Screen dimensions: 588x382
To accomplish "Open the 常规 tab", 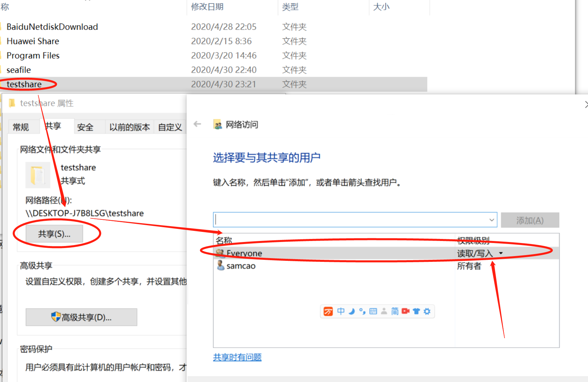I will coord(21,127).
